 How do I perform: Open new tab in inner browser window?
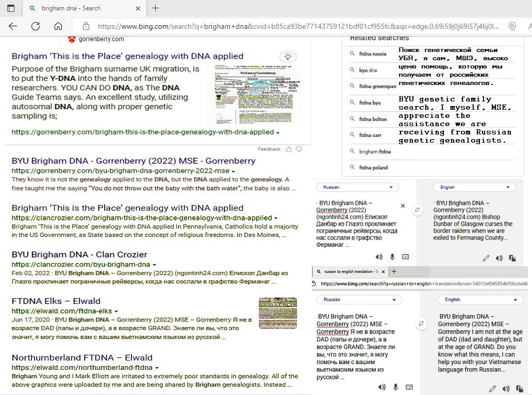(394, 271)
